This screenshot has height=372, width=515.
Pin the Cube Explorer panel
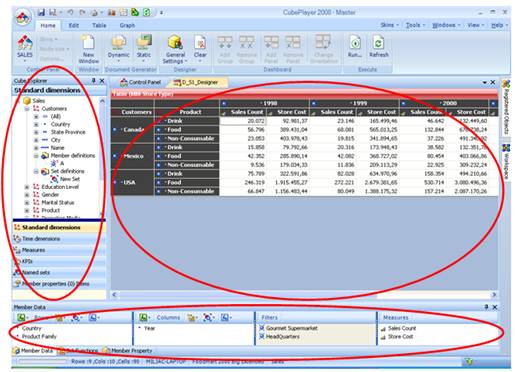94,81
